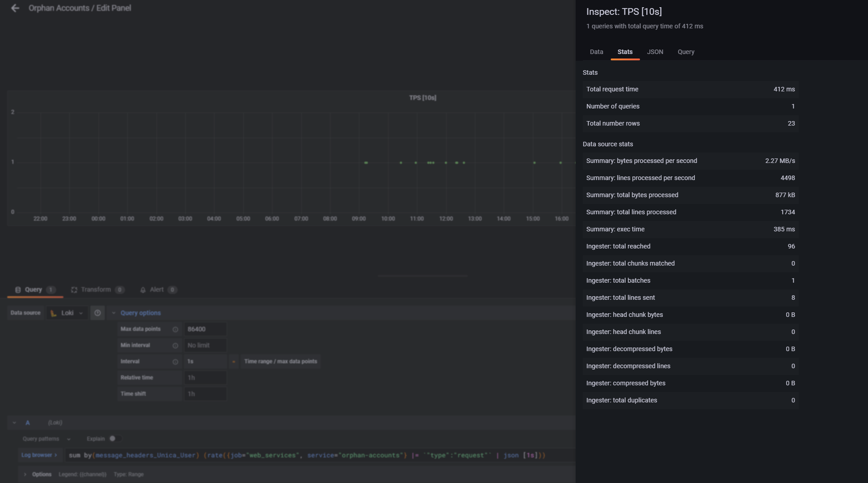The height and width of the screenshot is (483, 868).
Task: Click Summary: lines processed per second
Action: pos(690,178)
